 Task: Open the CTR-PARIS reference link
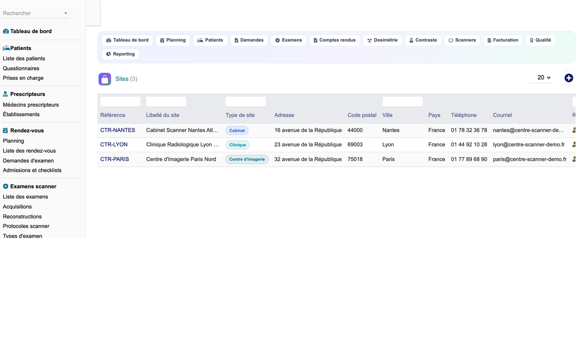point(115,159)
